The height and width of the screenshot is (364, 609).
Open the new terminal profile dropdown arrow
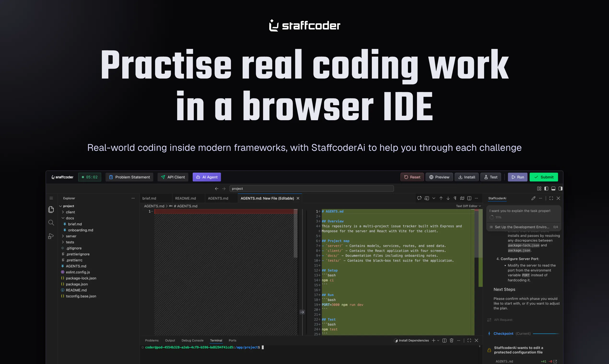pyautogui.click(x=438, y=341)
